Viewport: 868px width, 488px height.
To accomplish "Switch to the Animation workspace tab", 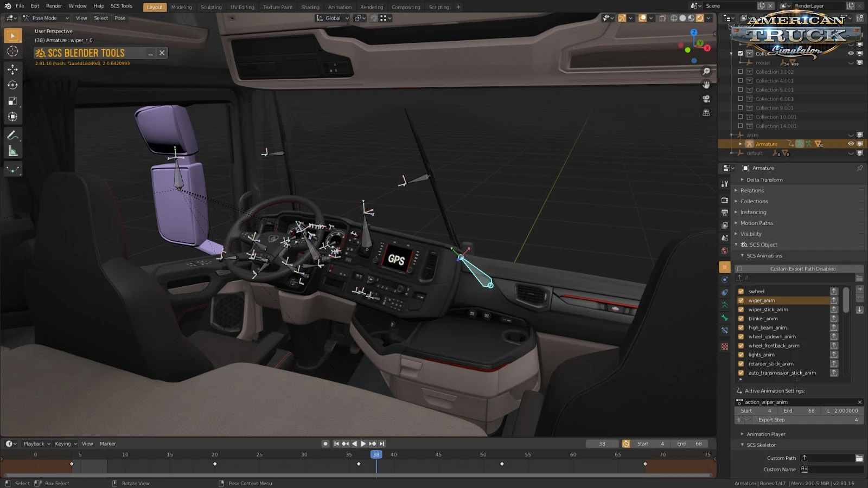I will tap(340, 7).
